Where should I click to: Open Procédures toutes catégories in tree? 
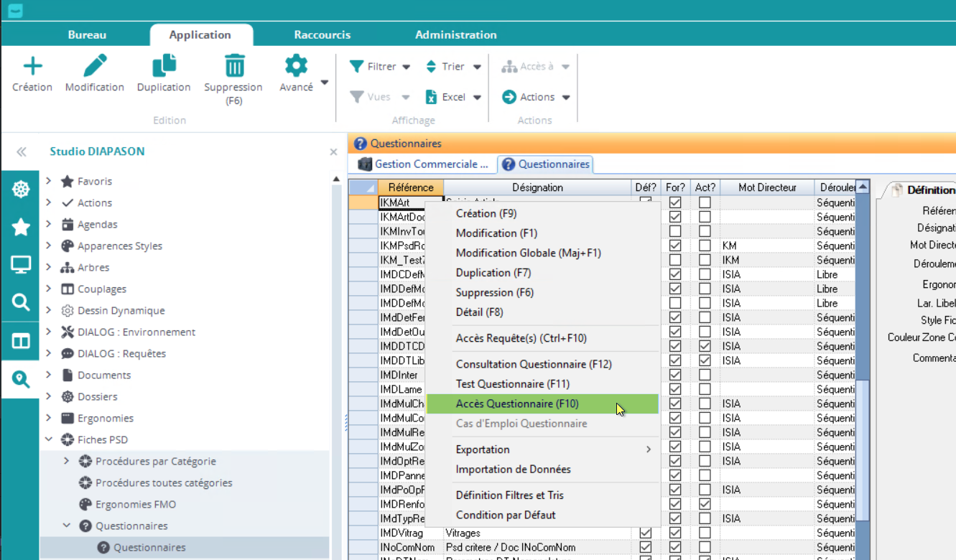pos(163,482)
